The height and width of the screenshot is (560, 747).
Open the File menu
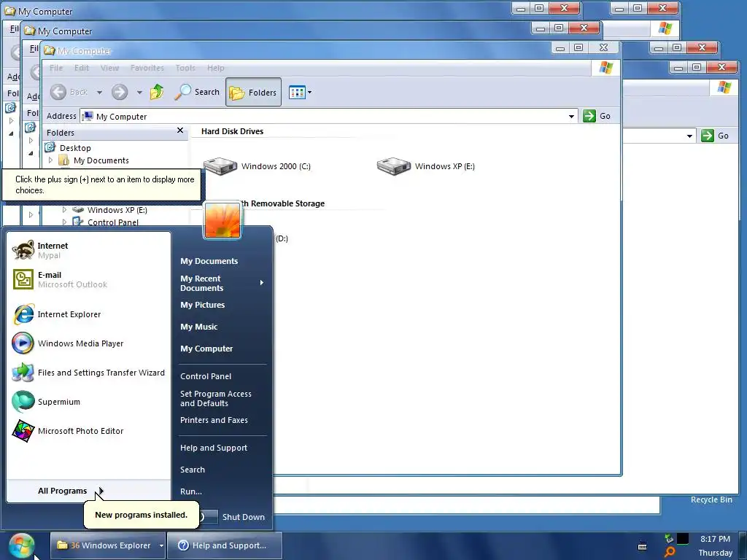click(56, 68)
